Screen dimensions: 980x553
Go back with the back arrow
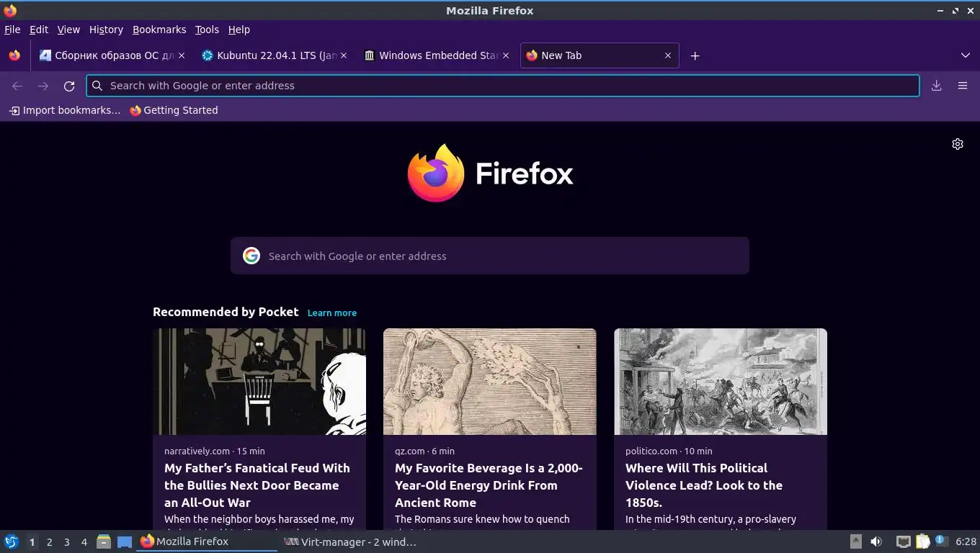[17, 86]
